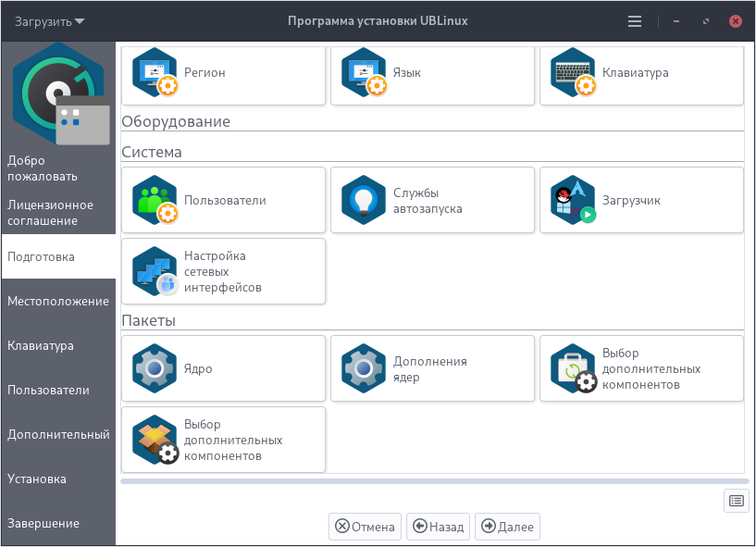Click the package box Выбор дополнительных компонентов icon
Image resolution: width=756 pixels, height=547 pixels.
(x=155, y=440)
